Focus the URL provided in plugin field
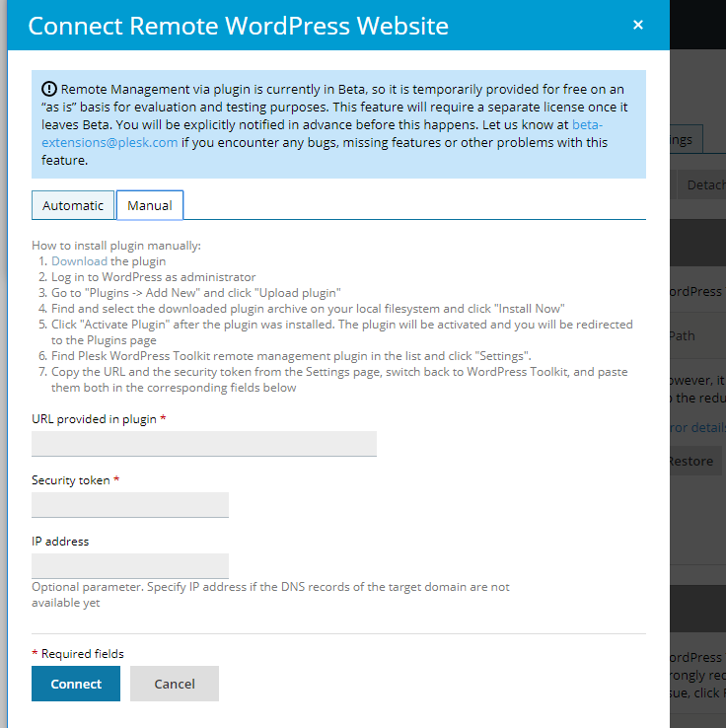The image size is (726, 728). (x=204, y=444)
